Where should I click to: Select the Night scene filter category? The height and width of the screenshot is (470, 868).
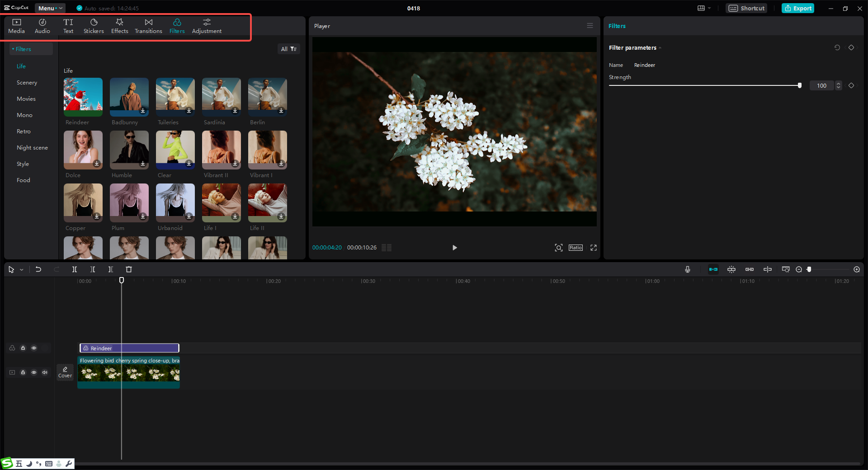(x=32, y=147)
